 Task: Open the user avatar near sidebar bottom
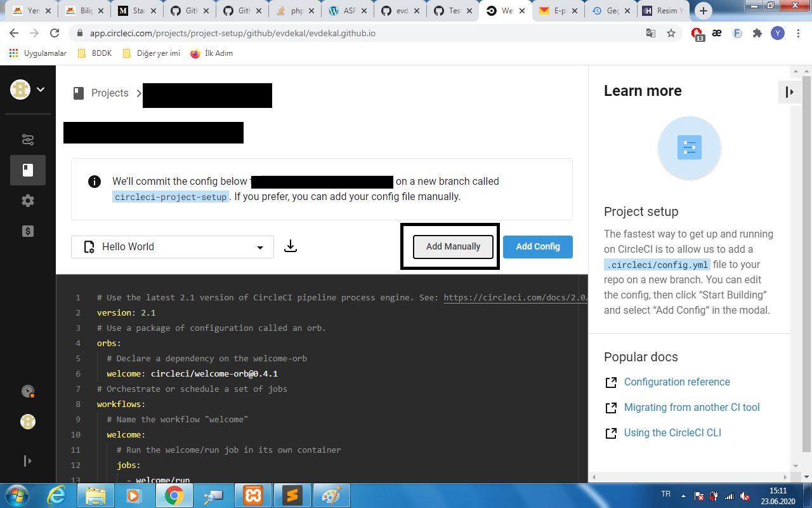pyautogui.click(x=27, y=422)
